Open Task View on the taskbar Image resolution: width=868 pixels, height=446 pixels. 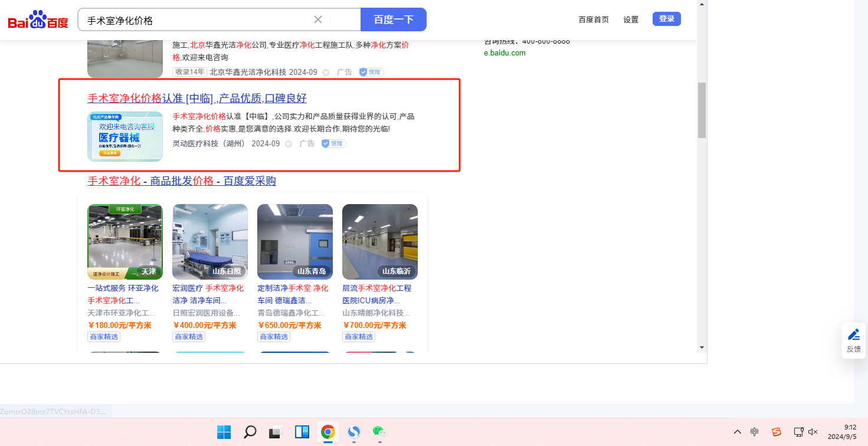(276, 432)
